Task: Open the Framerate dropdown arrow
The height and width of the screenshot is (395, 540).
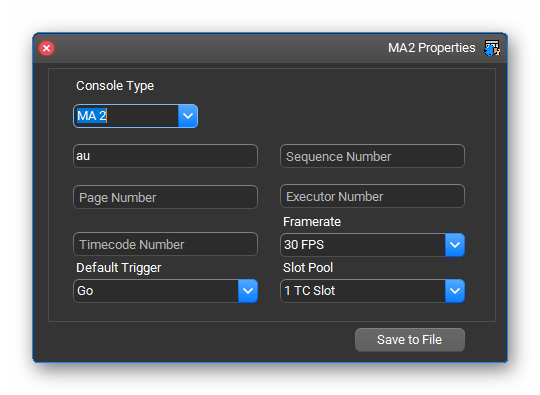Action: pos(455,245)
